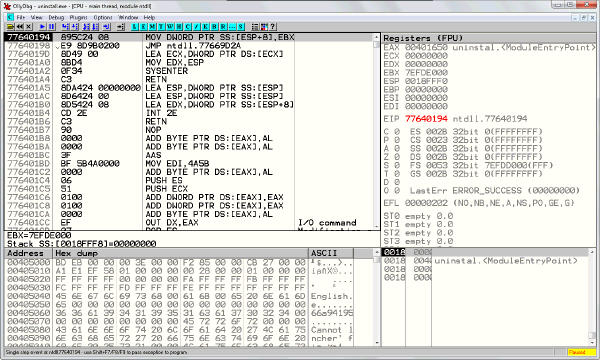
Task: Click the CPU window system icon in the menu bar
Action: 10,17
